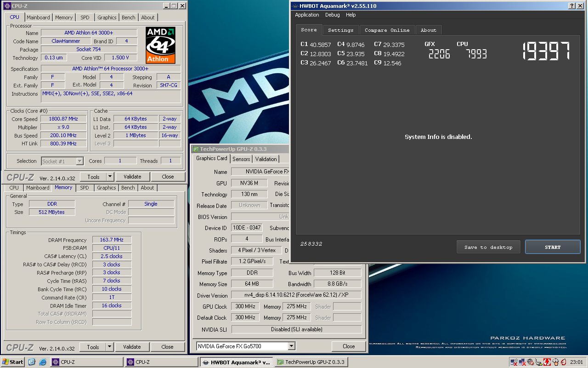Open the Socket #1 selection dropdown
The width and height of the screenshot is (588, 368).
tap(79, 161)
